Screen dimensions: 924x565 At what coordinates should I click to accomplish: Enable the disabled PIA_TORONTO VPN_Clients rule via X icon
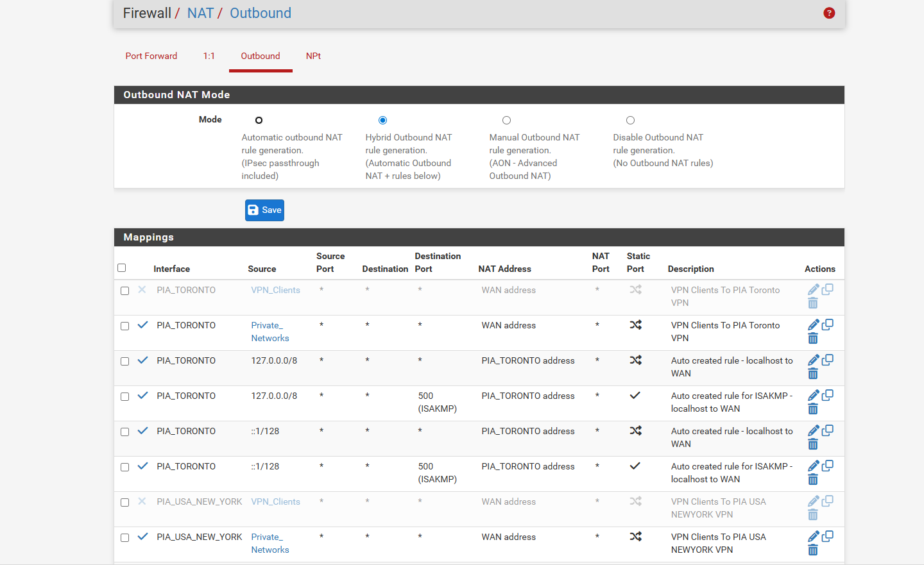[142, 290]
